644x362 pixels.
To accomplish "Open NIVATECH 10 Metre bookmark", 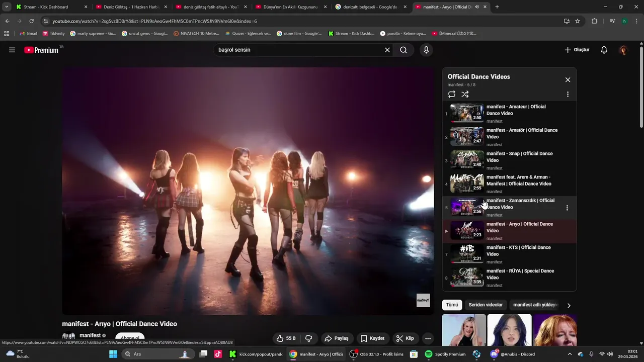I will click(196, 33).
